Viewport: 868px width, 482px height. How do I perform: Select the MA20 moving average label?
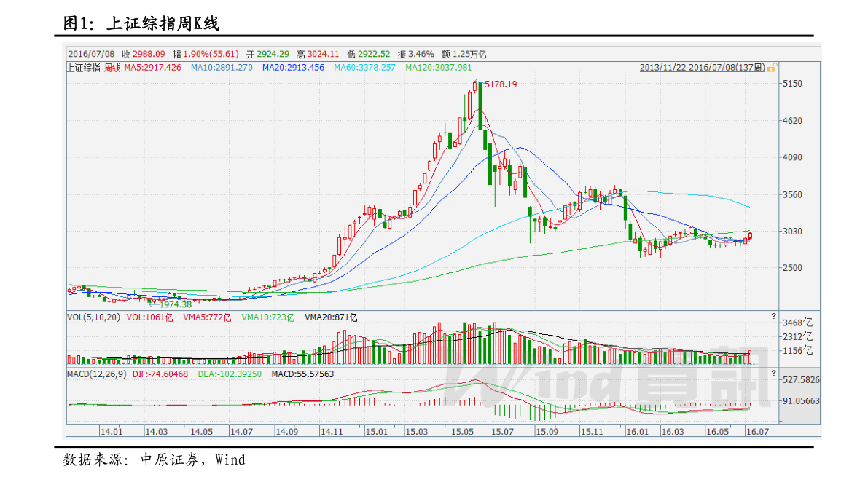click(293, 68)
